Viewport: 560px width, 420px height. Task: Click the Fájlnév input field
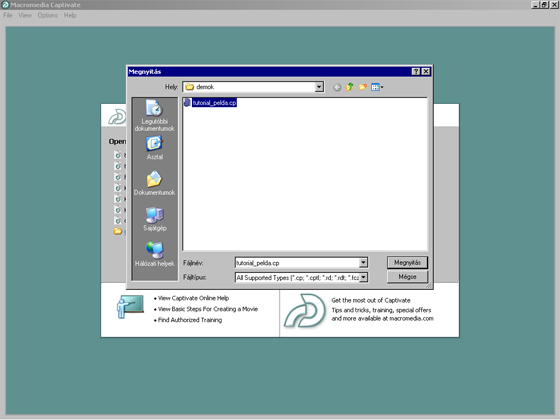coord(297,263)
